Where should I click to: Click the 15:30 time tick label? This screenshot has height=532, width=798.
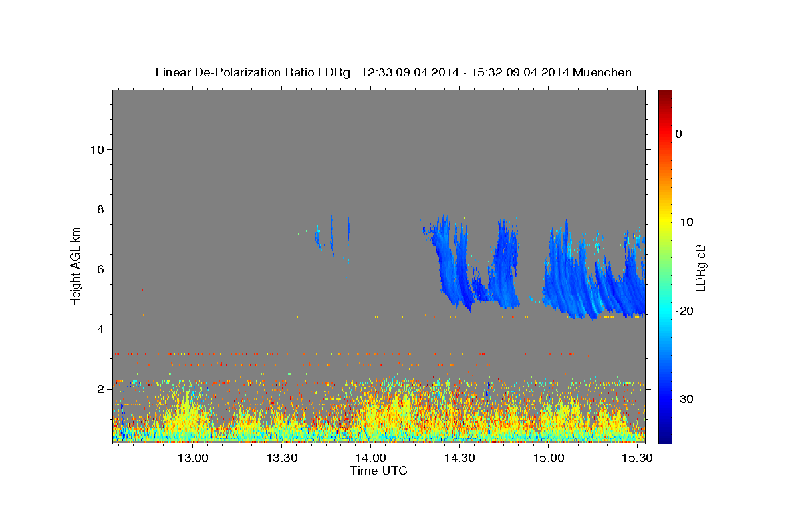[x=637, y=458]
